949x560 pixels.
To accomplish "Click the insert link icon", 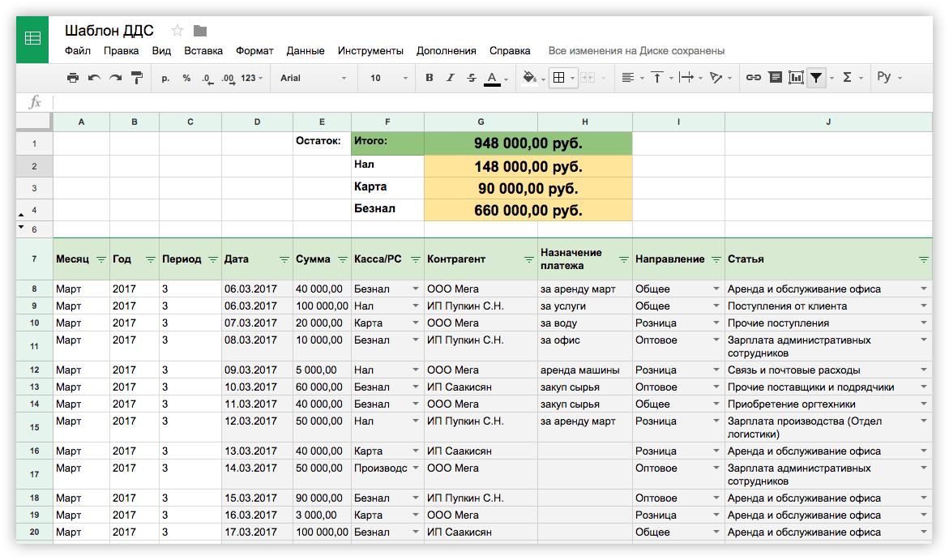I will 753,78.
